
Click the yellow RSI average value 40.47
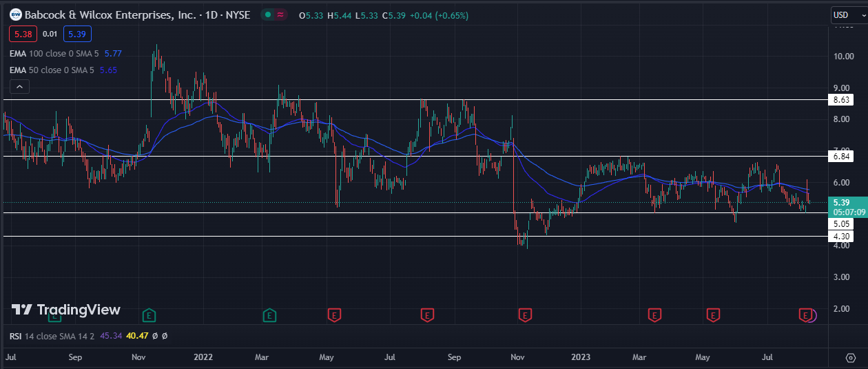[x=136, y=336]
